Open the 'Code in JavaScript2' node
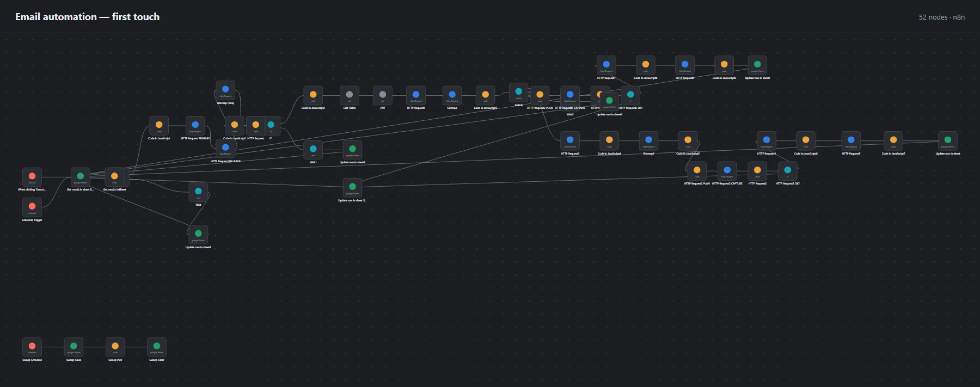 point(313,96)
